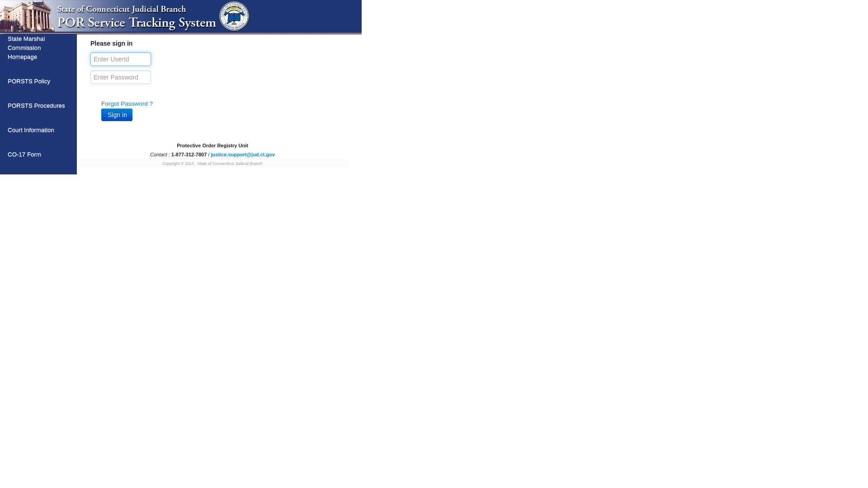Click the Protective Order Registry Unit contact section
868x488 pixels.
click(x=212, y=150)
